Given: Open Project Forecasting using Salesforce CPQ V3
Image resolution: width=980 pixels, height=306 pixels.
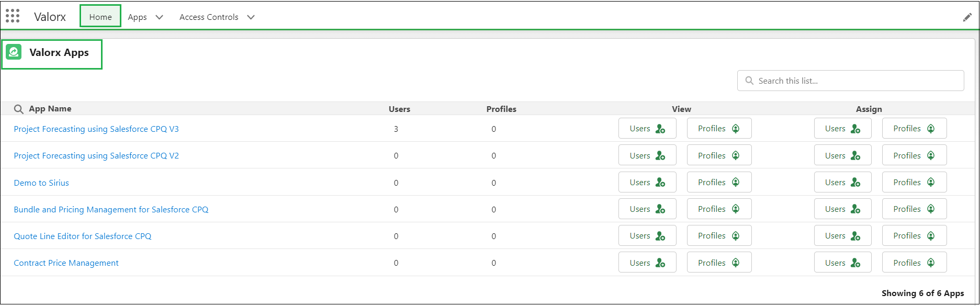Looking at the screenshot, I should [96, 129].
